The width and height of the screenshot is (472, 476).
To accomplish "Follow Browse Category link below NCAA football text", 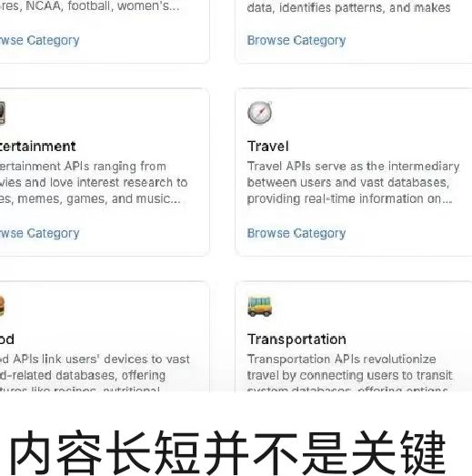I will click(x=39, y=40).
